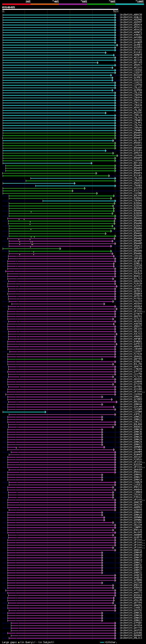Click label UniRef100_Q7YW79
Viewport: 146px width, 644px height.
131,314
